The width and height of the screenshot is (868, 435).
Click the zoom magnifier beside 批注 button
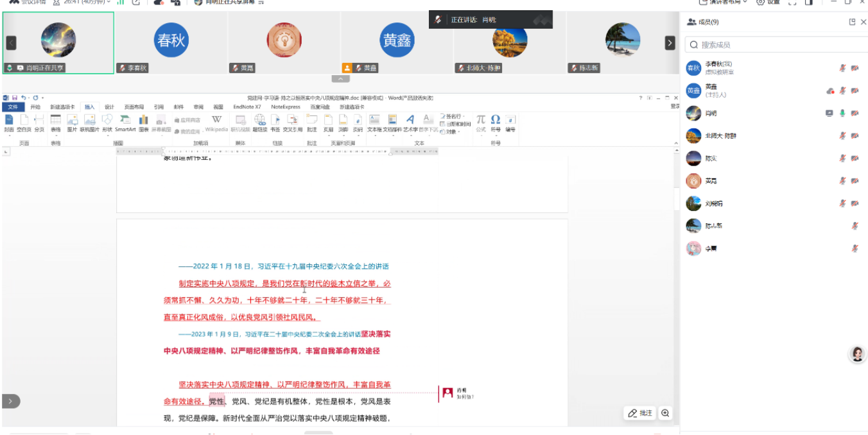tap(665, 413)
